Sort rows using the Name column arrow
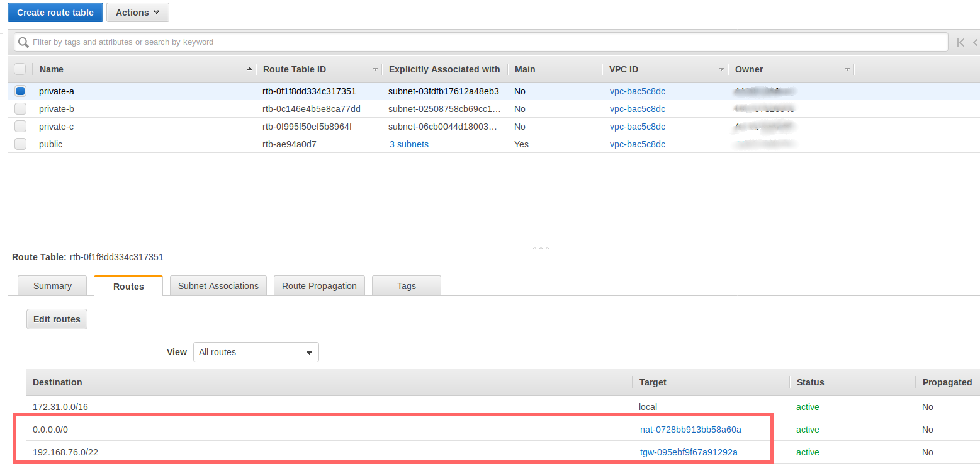Viewport: 980px width, 468px height. (249, 69)
